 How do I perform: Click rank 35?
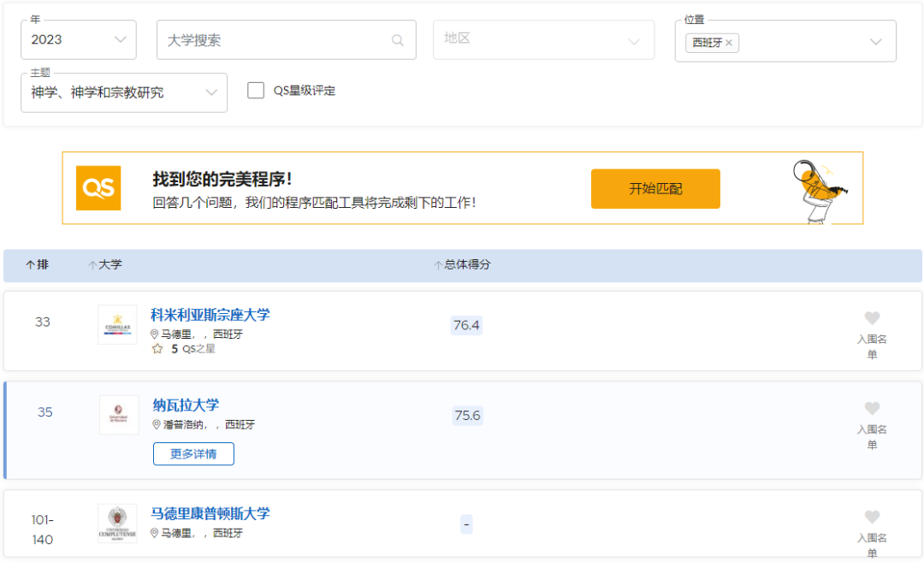(44, 412)
